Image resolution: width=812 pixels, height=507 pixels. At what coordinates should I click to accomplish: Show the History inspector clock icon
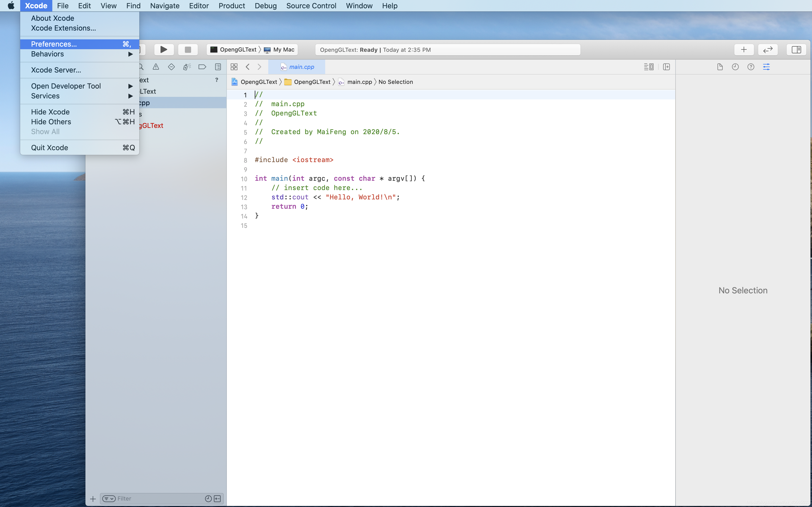tap(735, 67)
